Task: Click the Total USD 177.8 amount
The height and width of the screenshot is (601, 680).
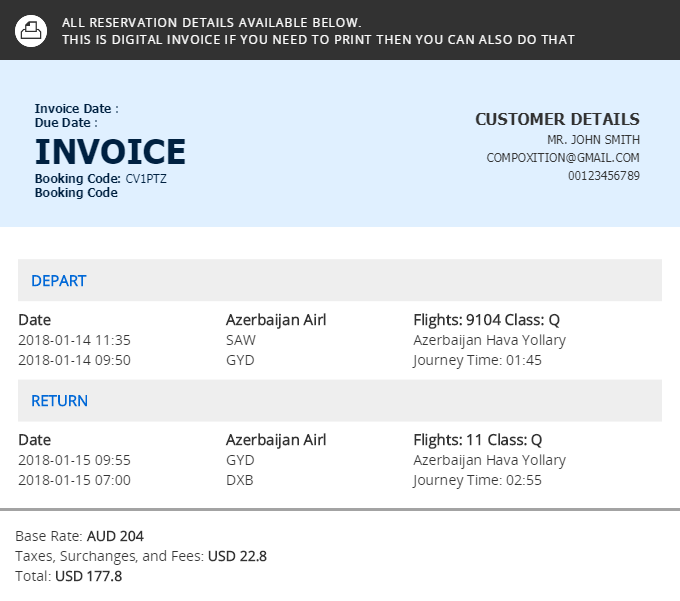Action: (x=88, y=576)
